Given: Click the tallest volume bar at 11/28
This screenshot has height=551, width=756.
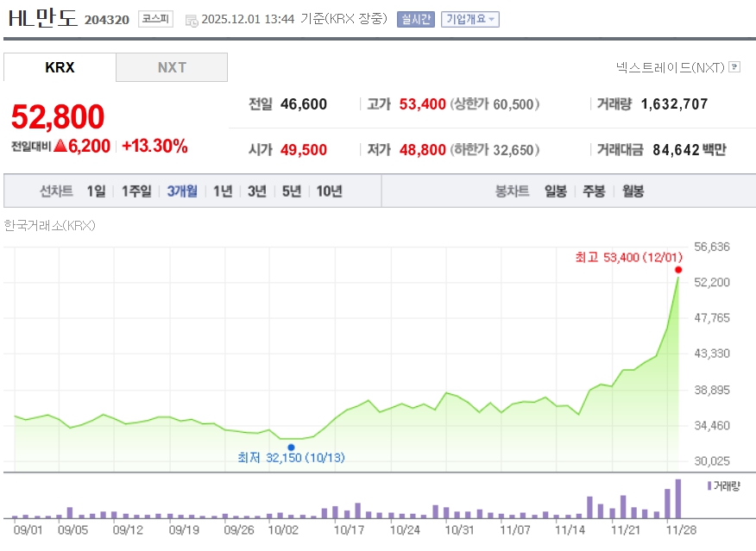Looking at the screenshot, I should click(x=678, y=498).
